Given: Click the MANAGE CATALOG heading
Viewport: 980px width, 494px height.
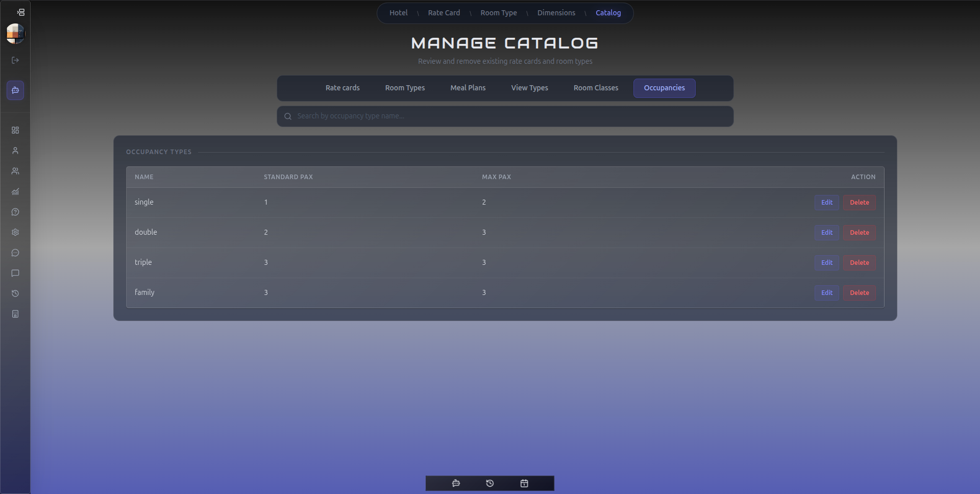Looking at the screenshot, I should pos(505,43).
